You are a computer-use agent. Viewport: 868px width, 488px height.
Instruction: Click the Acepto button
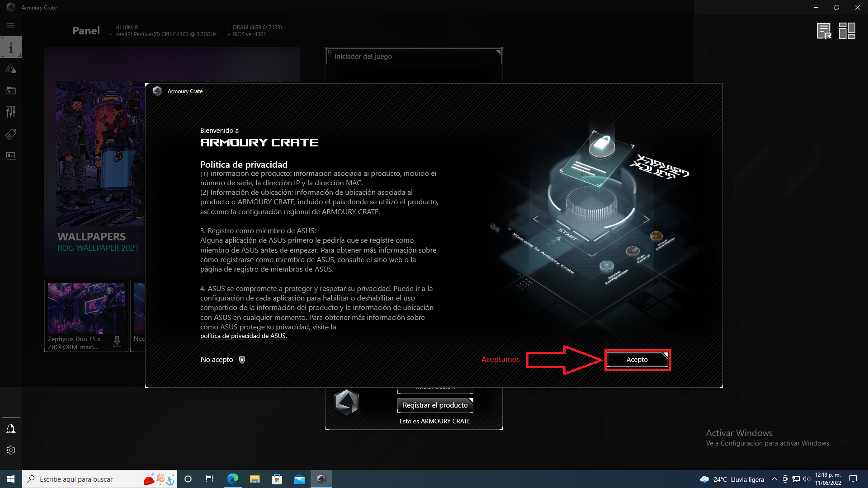(x=637, y=360)
